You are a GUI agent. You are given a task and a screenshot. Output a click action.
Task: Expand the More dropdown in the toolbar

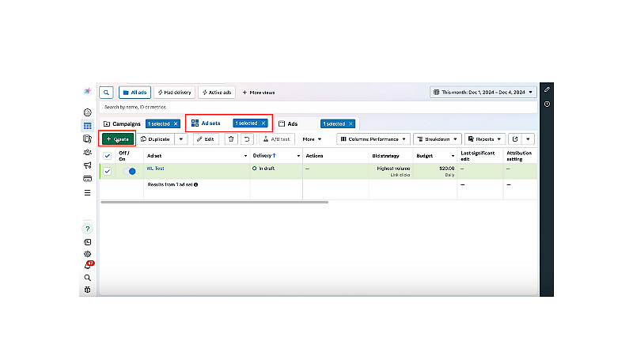coord(312,139)
